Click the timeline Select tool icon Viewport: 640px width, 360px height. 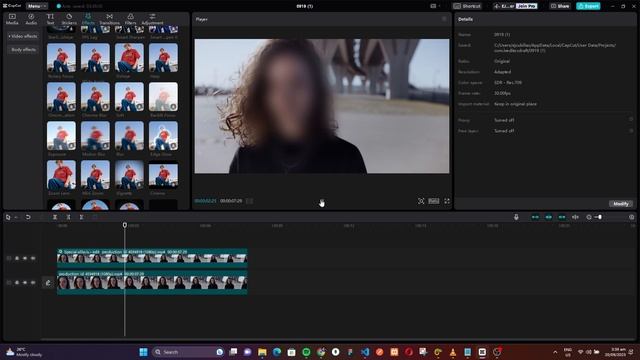pyautogui.click(x=8, y=217)
